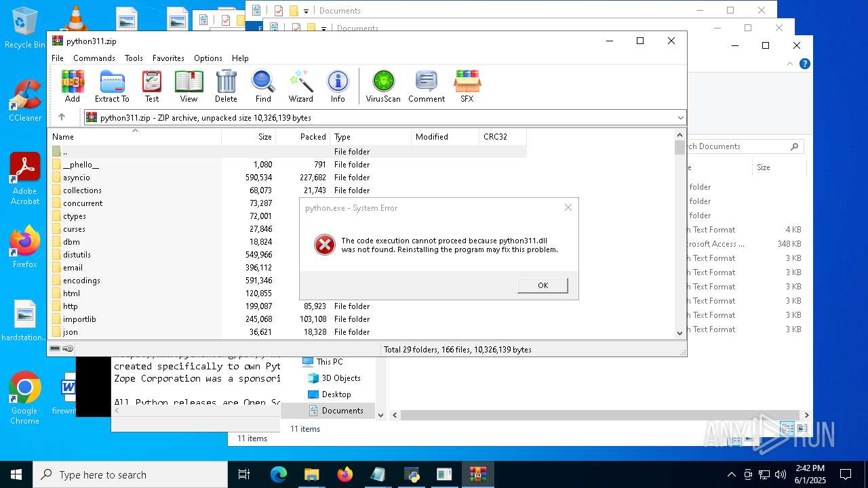Click the Windows Start button
The width and height of the screenshot is (868, 488).
click(16, 474)
